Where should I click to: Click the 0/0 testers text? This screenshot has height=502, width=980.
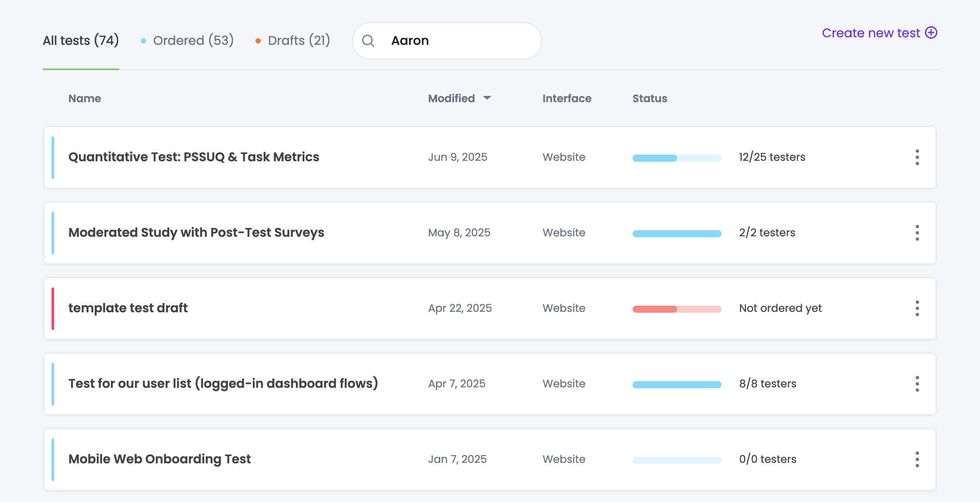(x=768, y=459)
